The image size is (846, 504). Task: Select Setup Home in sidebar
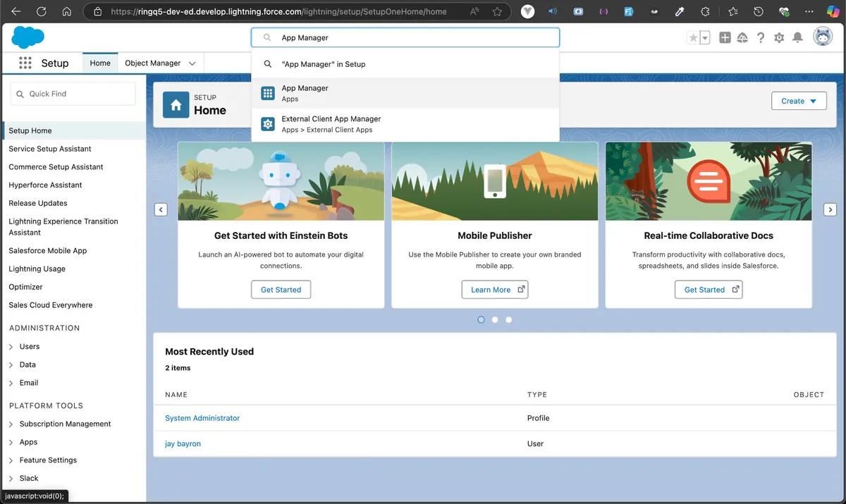pyautogui.click(x=74, y=130)
